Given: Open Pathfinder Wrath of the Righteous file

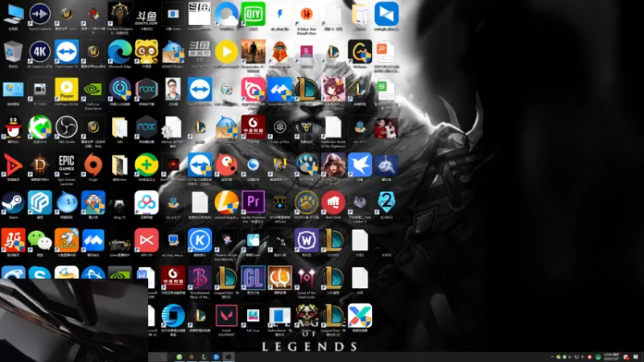Looking at the screenshot, I should [x=333, y=127].
